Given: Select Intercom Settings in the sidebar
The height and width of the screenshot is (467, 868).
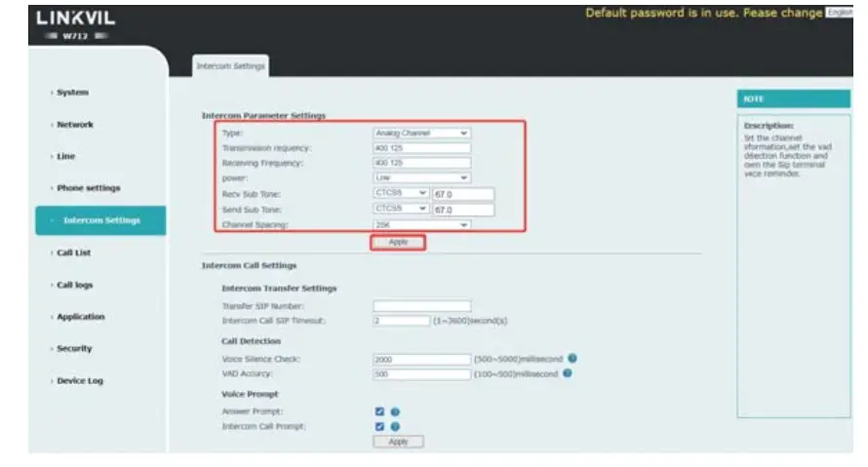Looking at the screenshot, I should tap(100, 220).
